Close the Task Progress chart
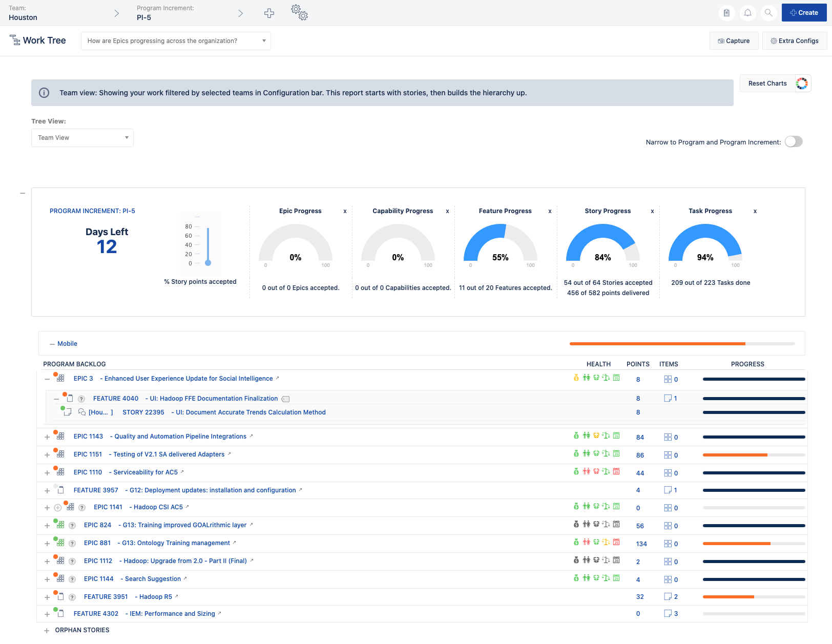The width and height of the screenshot is (832, 644). [x=755, y=211]
